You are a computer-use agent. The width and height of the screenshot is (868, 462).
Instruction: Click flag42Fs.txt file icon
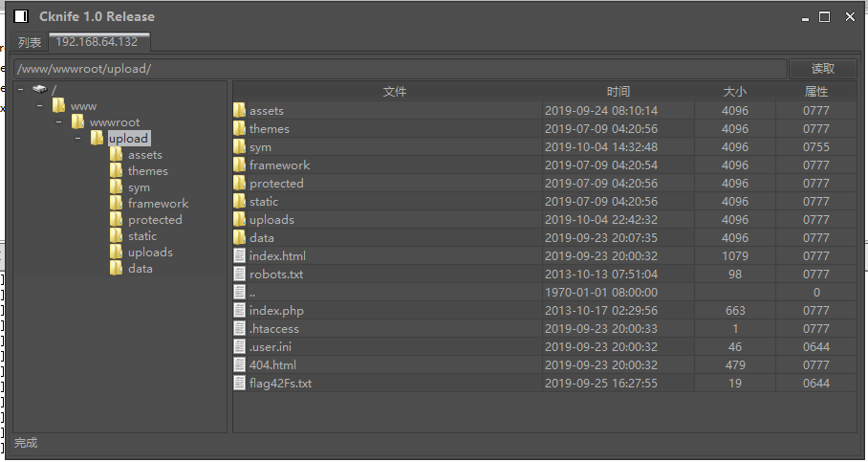[x=239, y=383]
